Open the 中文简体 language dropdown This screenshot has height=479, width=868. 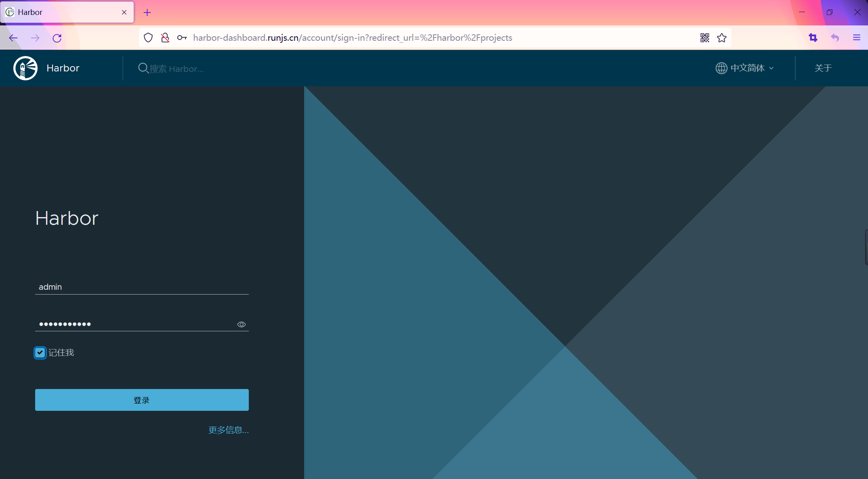[x=745, y=68]
